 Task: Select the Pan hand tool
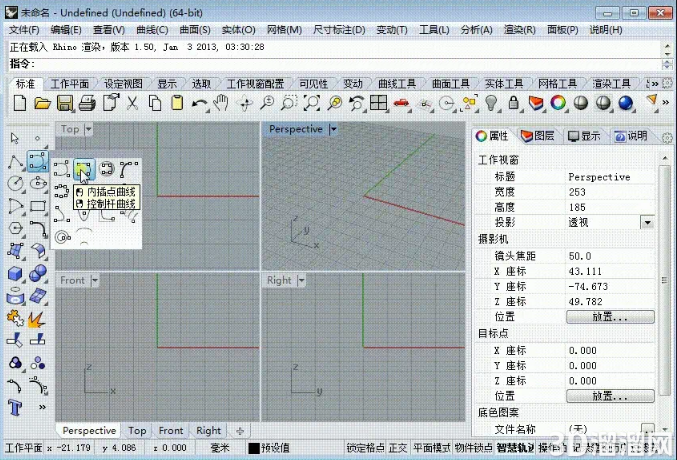pyautogui.click(x=221, y=103)
